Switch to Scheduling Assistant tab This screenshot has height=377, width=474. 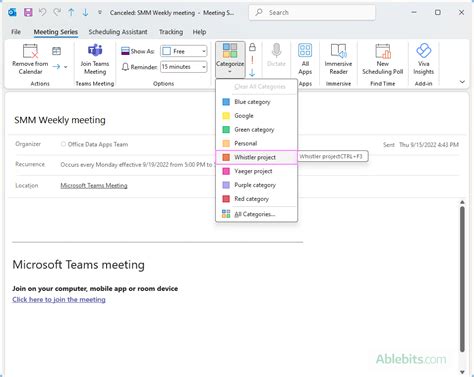[118, 32]
